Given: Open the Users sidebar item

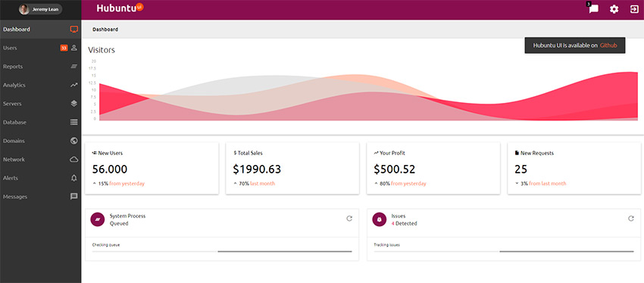Looking at the screenshot, I should click(41, 48).
